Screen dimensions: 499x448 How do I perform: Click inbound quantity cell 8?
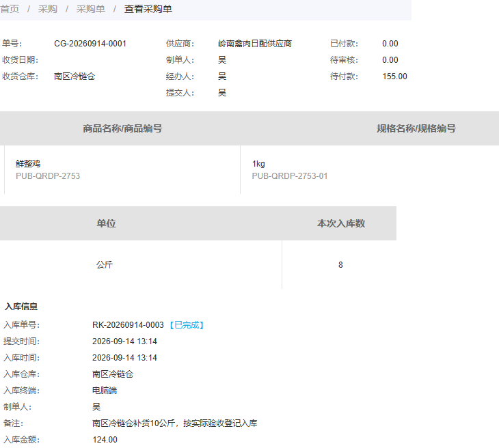coord(340,264)
